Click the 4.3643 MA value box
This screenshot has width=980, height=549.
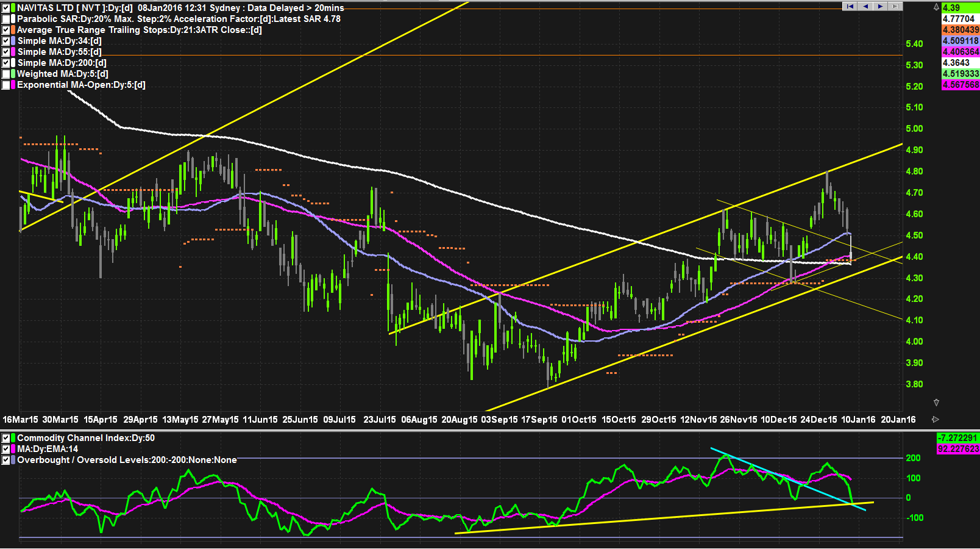[960, 63]
